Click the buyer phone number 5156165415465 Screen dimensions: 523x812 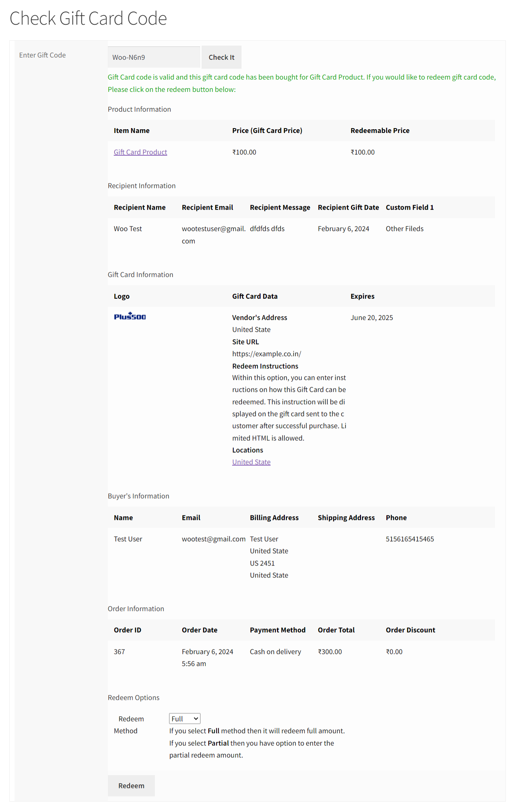point(410,539)
